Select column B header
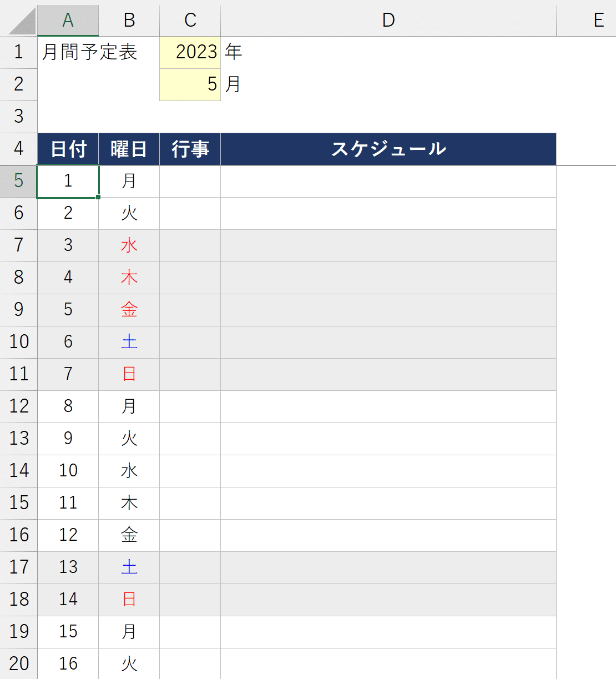 pos(129,20)
